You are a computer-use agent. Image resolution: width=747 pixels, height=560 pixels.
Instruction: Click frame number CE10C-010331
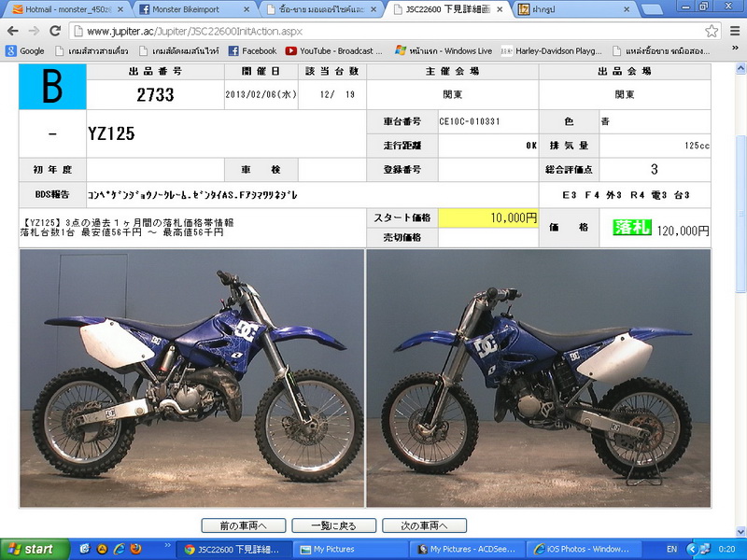(470, 121)
